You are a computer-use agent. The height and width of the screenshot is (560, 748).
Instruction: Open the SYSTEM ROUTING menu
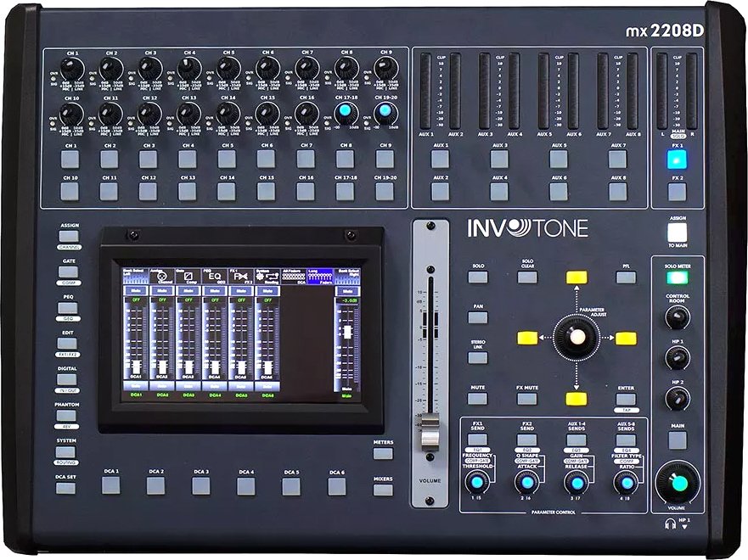(x=65, y=451)
